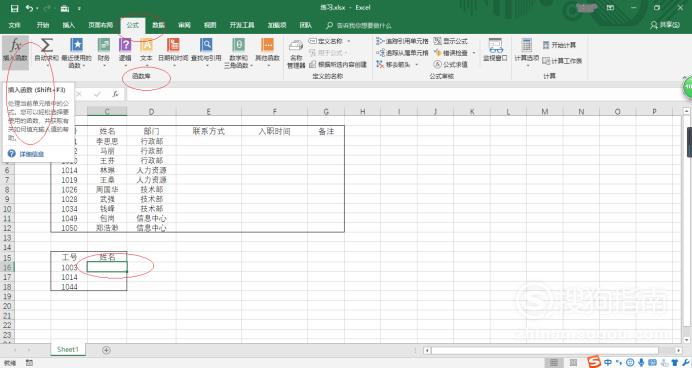Screen dimensions: 692x368
Task: Open the More Functions orange icon
Action: [x=267, y=45]
